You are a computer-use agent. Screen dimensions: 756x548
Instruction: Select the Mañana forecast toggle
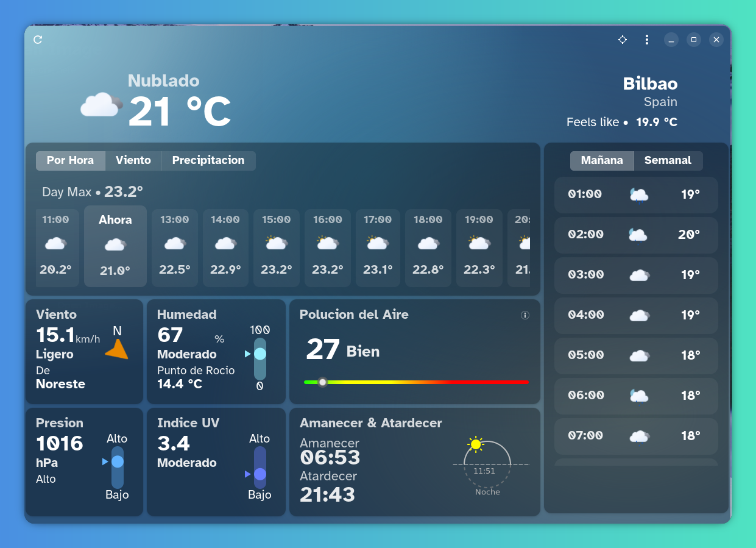coord(602,160)
